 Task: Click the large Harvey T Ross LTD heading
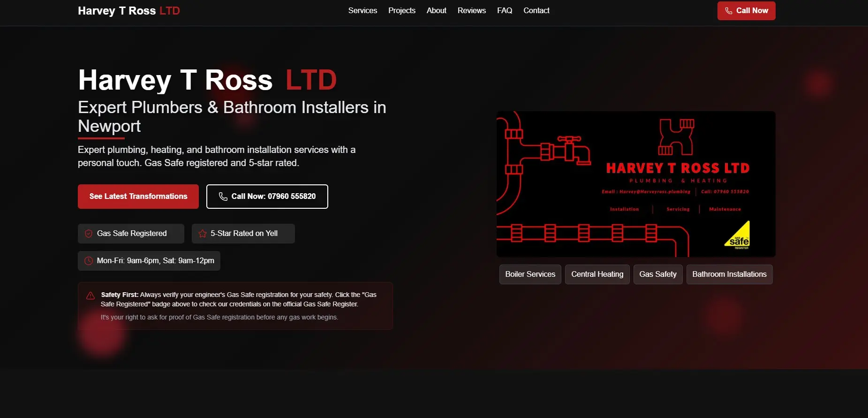[207, 80]
